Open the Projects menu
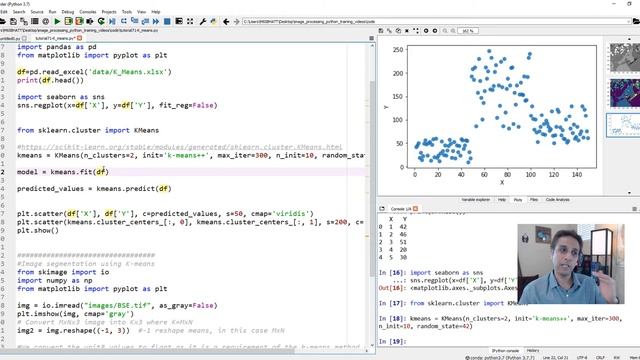Screen dimensions: 640x360 pos(109,12)
